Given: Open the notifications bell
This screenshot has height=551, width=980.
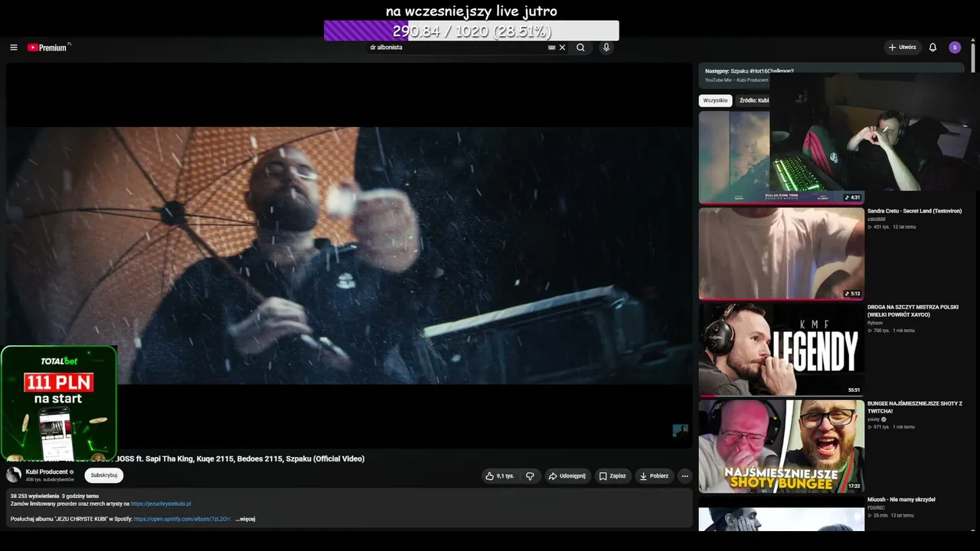Looking at the screenshot, I should coord(933,47).
